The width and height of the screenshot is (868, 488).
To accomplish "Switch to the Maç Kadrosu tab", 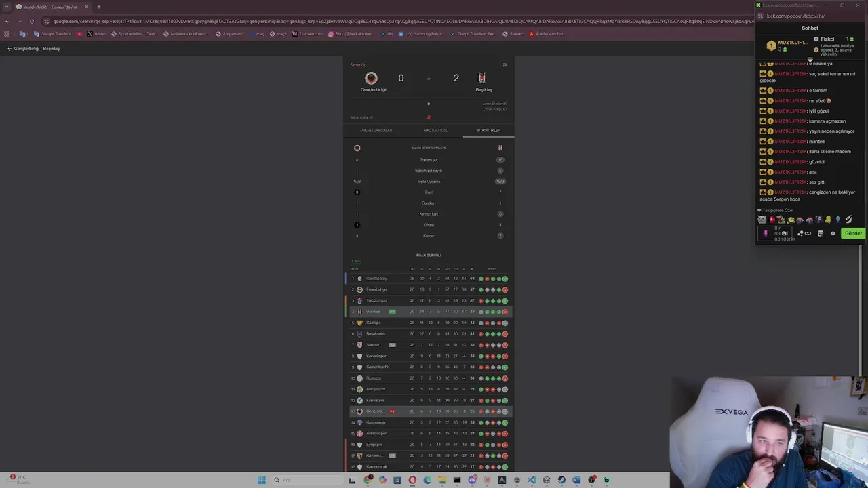I will tap(436, 130).
